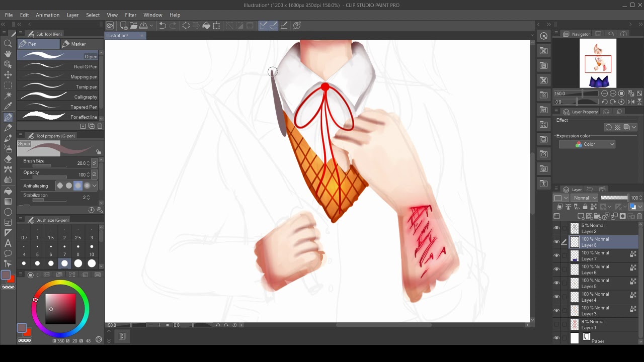644x362 pixels.
Task: Open the Normal blending mode dropdown
Action: tap(583, 198)
